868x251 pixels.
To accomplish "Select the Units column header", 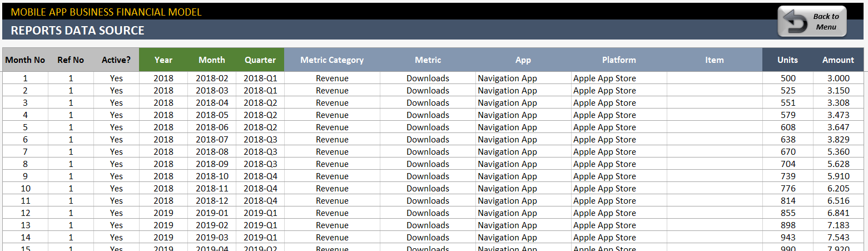I will (788, 60).
